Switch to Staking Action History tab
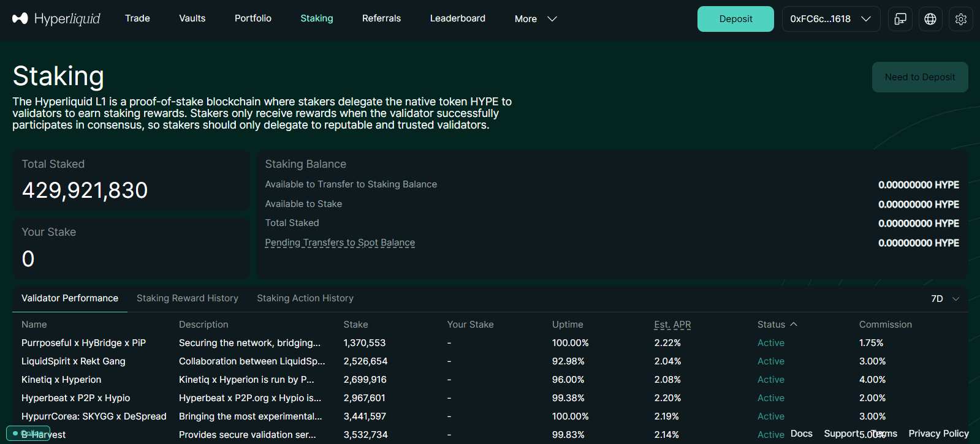Viewport: 980px width, 444px height. click(x=305, y=298)
